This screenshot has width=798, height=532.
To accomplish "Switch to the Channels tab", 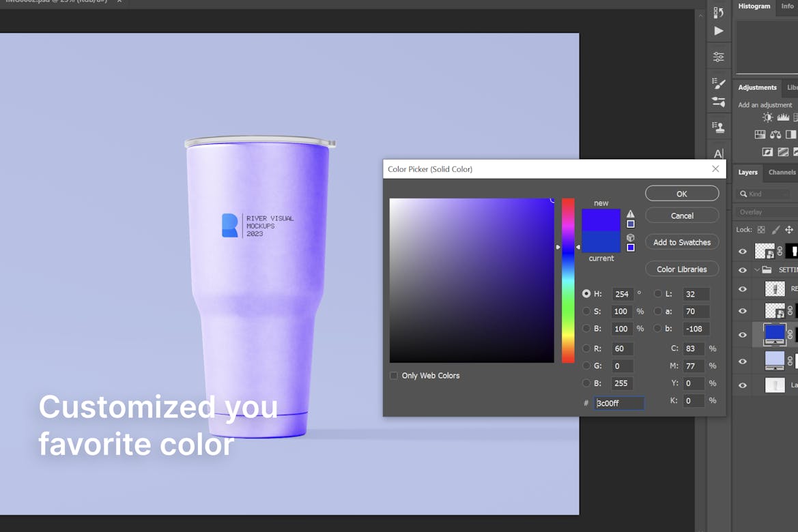I will click(x=782, y=173).
